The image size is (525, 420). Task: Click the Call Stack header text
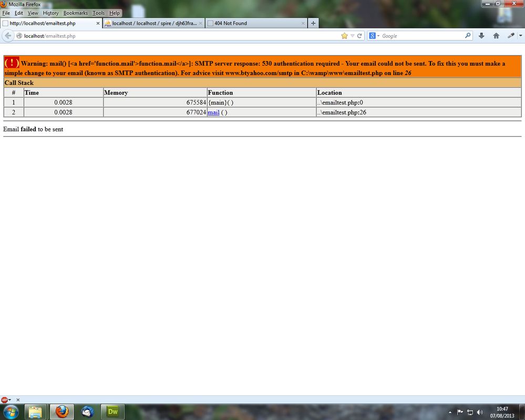pos(19,83)
